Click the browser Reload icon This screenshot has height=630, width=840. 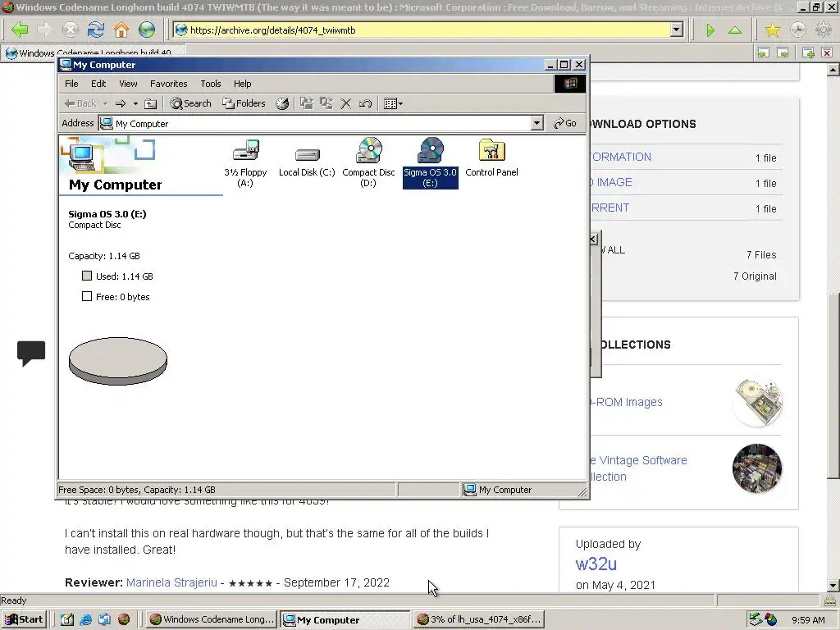(x=96, y=30)
